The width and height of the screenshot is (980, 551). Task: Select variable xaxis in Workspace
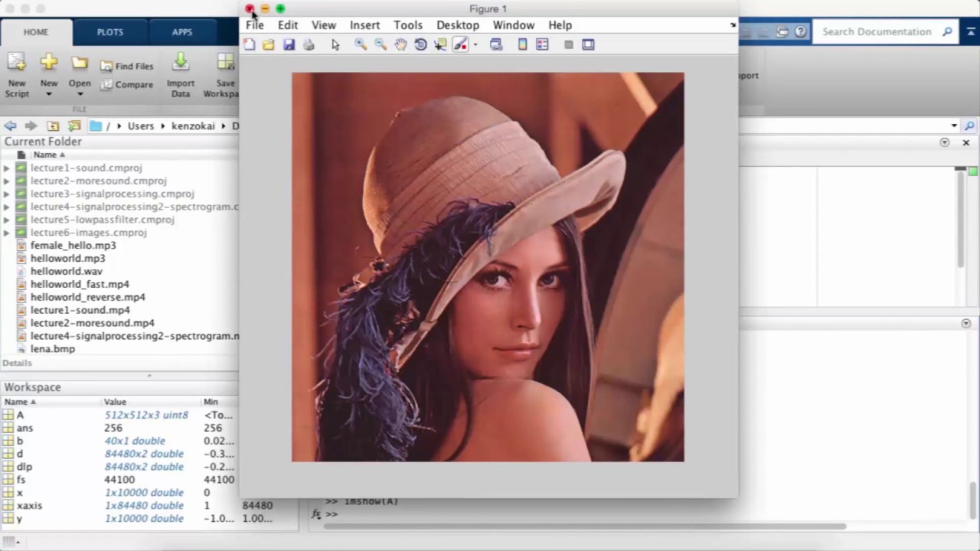click(29, 506)
